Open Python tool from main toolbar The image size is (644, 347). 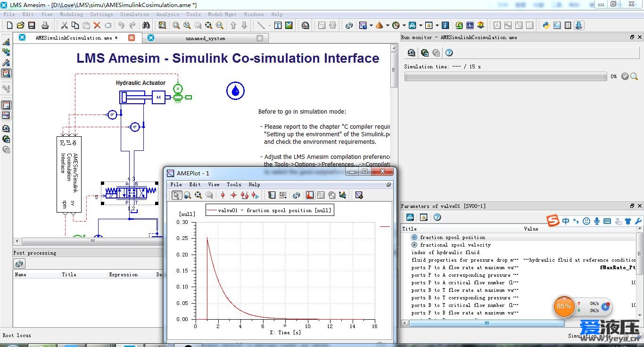pos(546,25)
